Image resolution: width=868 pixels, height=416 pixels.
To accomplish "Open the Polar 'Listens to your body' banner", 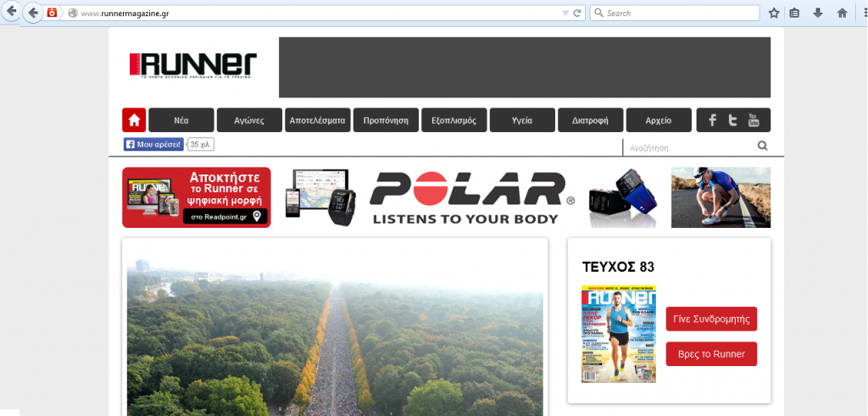I will 470,197.
